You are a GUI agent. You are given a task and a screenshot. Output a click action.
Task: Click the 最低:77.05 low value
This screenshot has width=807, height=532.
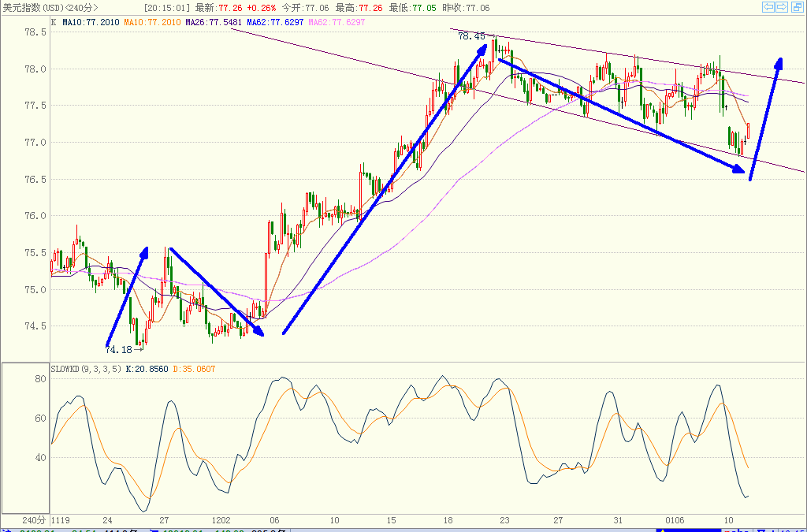click(412, 8)
